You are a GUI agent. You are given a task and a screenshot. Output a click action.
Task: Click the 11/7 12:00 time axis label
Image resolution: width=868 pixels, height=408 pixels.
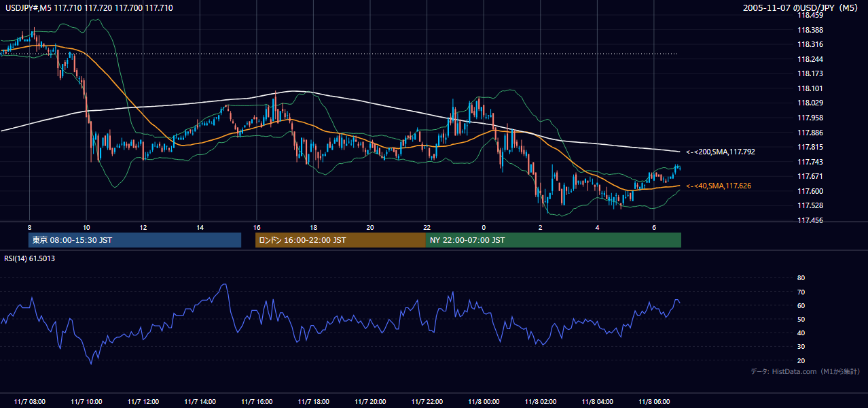point(143,402)
